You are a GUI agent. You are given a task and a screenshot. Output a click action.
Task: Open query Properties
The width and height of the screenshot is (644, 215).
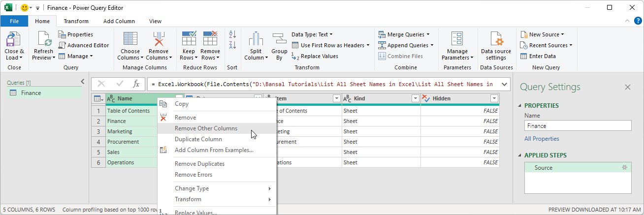coord(75,34)
